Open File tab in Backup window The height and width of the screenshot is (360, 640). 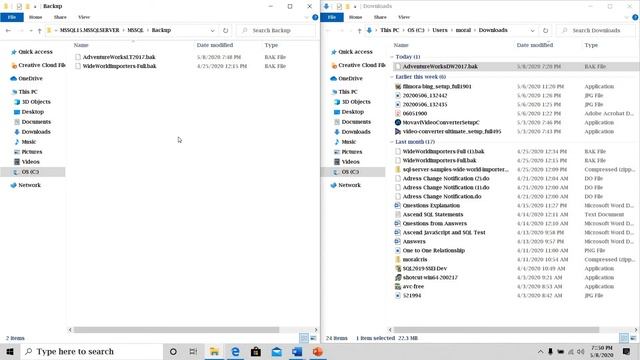click(12, 17)
